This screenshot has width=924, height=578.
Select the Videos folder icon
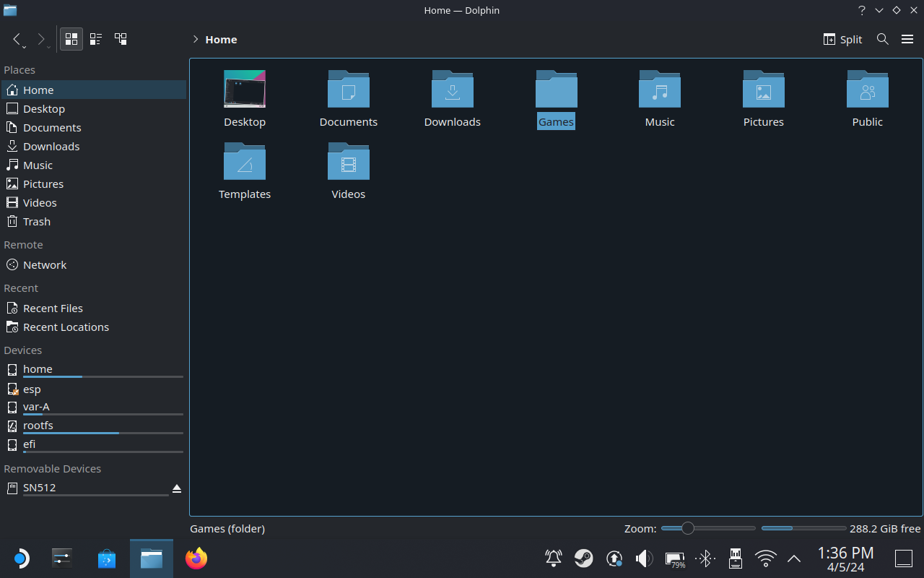pos(348,163)
